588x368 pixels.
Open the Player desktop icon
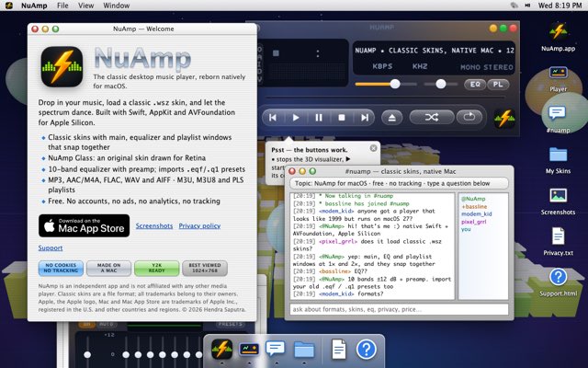[x=558, y=78]
